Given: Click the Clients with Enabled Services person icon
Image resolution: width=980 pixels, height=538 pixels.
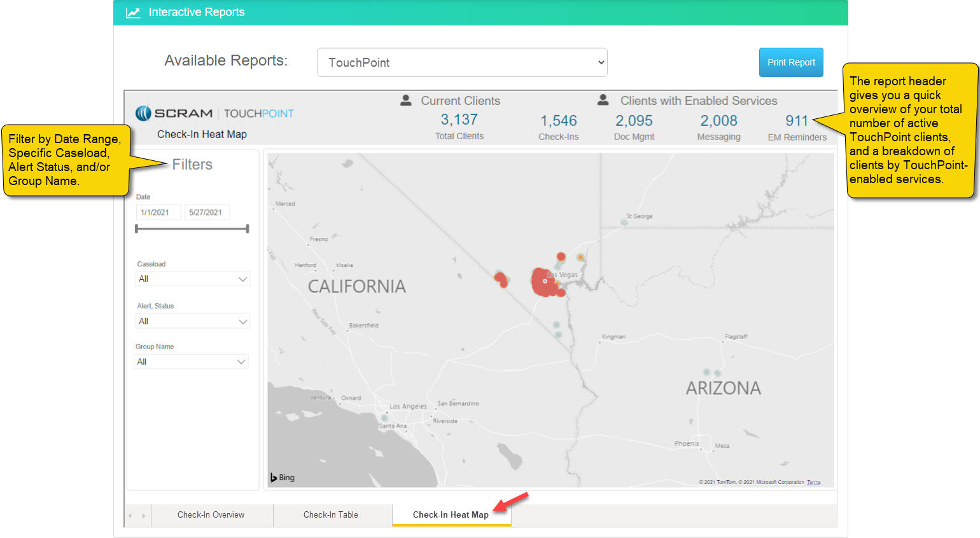Looking at the screenshot, I should [603, 100].
